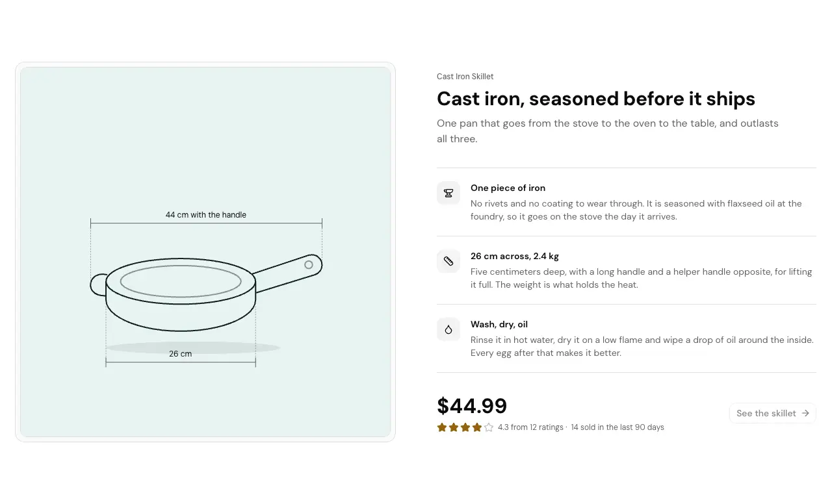Click the arrow icon in See the skillet
This screenshot has height=504, width=832.
[x=805, y=413]
